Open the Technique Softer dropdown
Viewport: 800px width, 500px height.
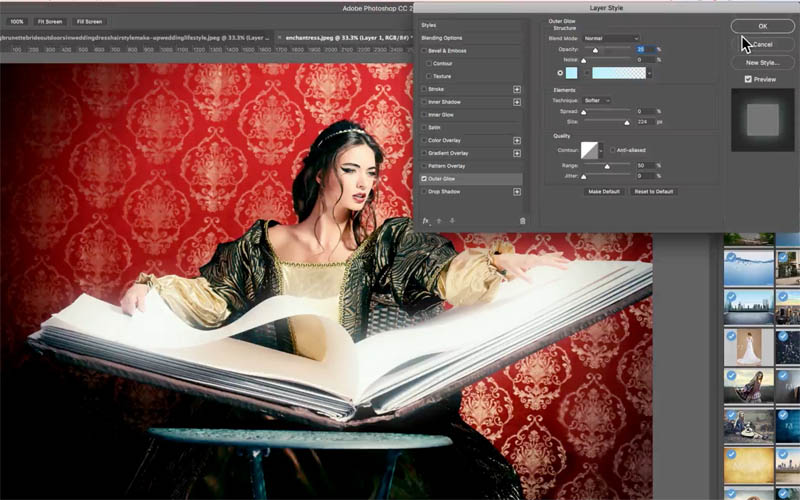(596, 100)
